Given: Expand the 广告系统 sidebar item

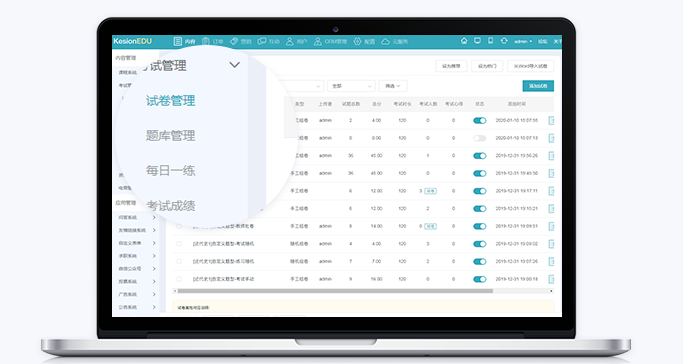Looking at the screenshot, I should coord(154,294).
